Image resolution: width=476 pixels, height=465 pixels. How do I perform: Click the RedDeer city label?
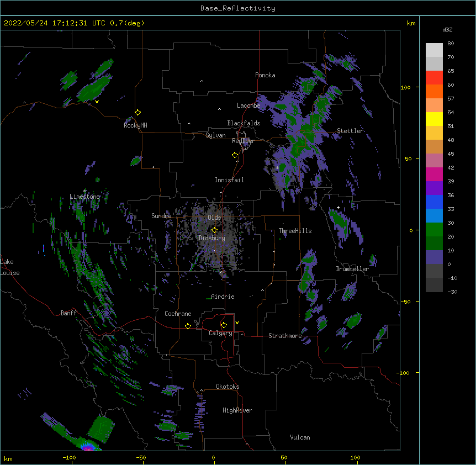tap(243, 141)
